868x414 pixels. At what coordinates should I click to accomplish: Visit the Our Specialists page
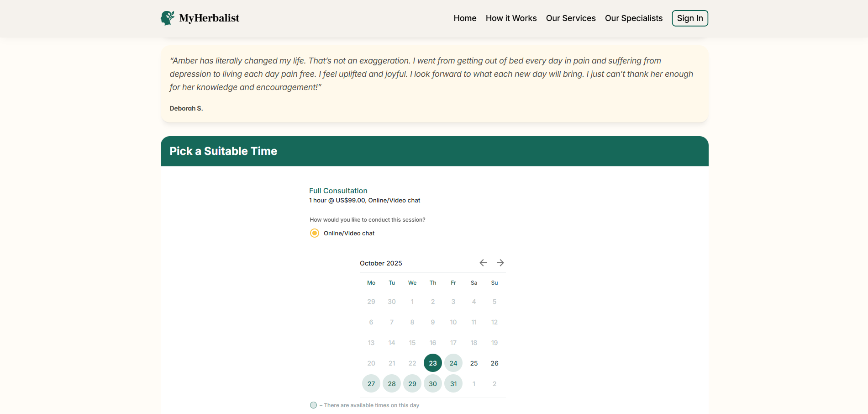(x=633, y=18)
